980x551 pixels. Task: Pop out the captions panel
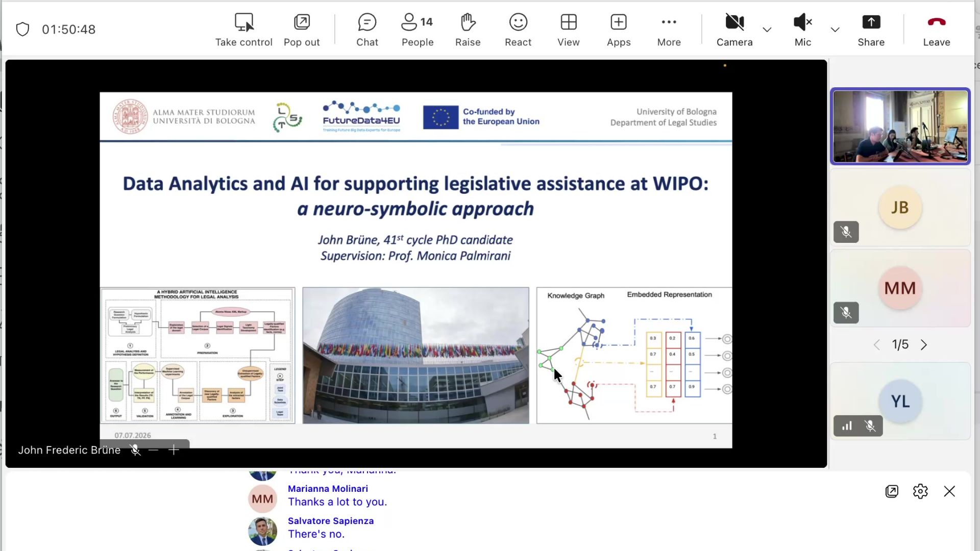point(892,491)
